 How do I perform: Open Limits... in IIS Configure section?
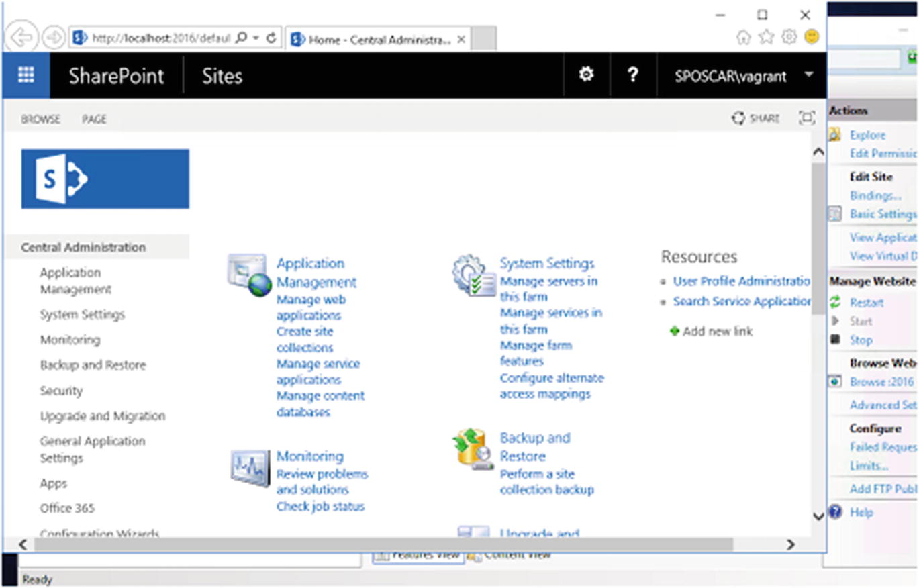(x=869, y=466)
